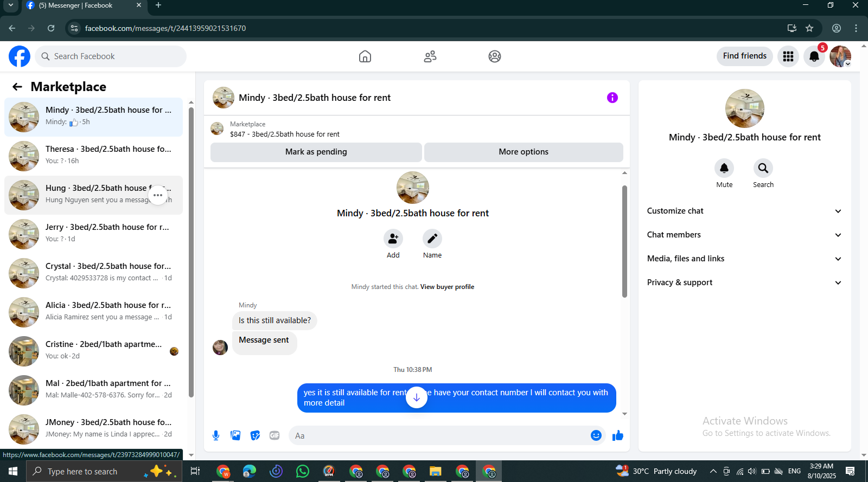Open the $847 Marketplace listing link
Image resolution: width=868 pixels, height=482 pixels.
point(285,134)
